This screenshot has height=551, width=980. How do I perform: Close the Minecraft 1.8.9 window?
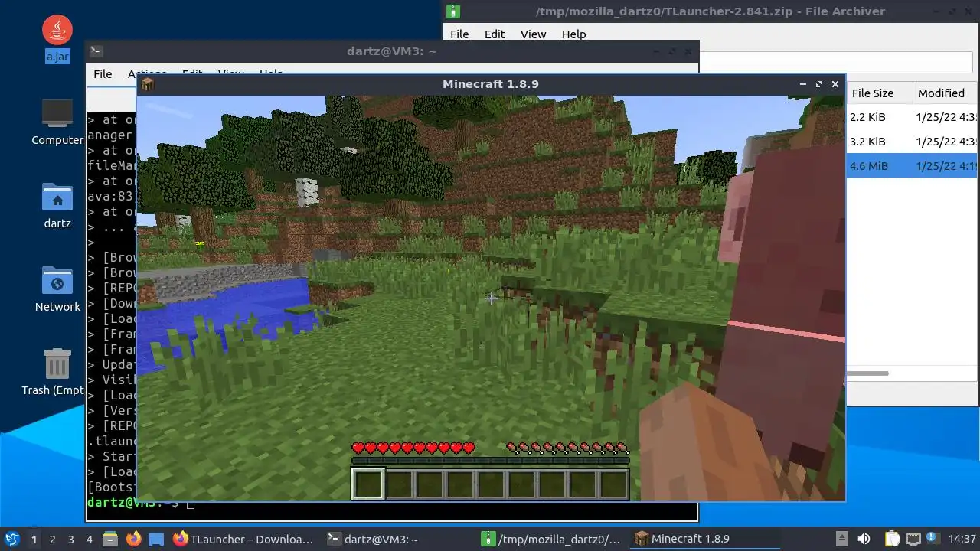(835, 84)
